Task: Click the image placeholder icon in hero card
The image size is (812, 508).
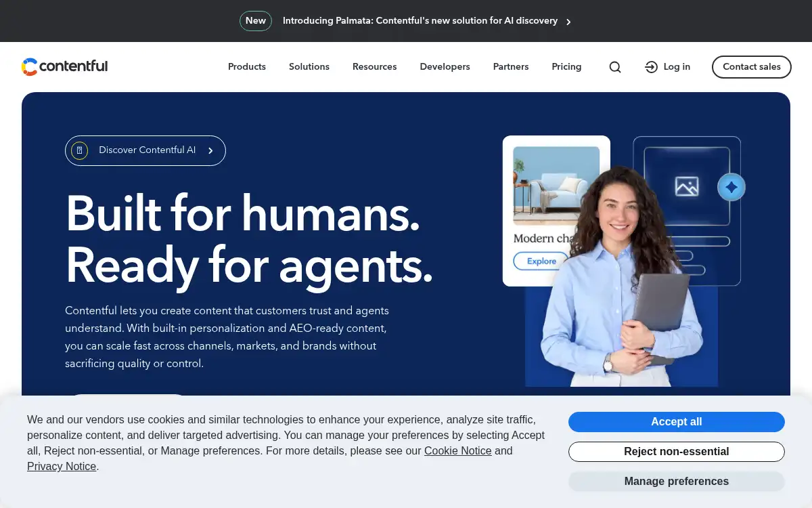Action: (686, 186)
